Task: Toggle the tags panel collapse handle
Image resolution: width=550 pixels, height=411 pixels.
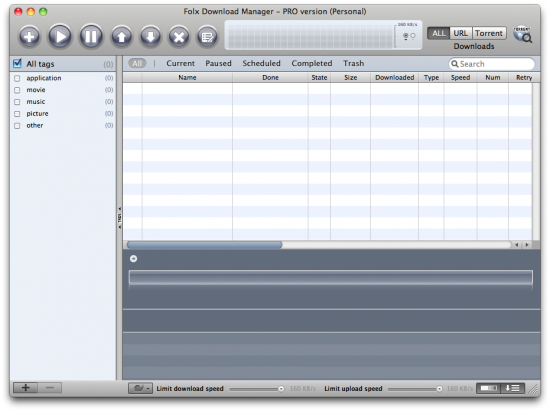Action: (120, 217)
